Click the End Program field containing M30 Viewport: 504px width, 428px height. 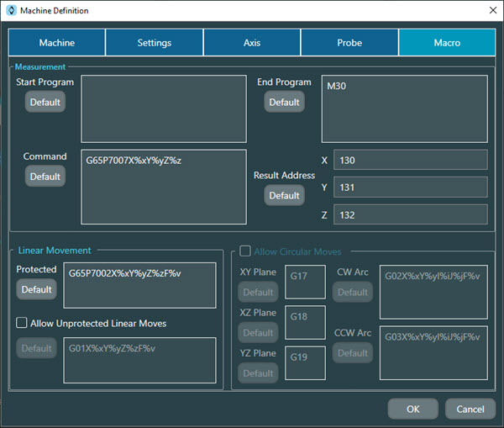[404, 108]
